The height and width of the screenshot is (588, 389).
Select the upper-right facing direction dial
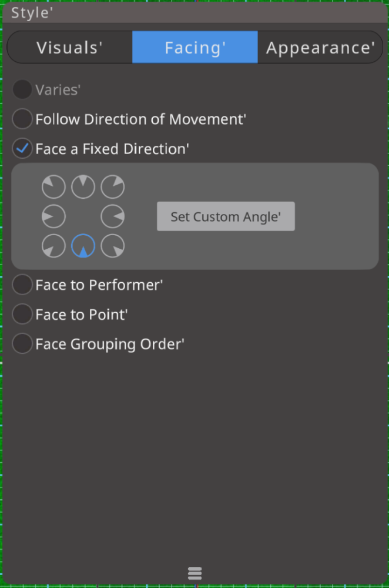112,186
